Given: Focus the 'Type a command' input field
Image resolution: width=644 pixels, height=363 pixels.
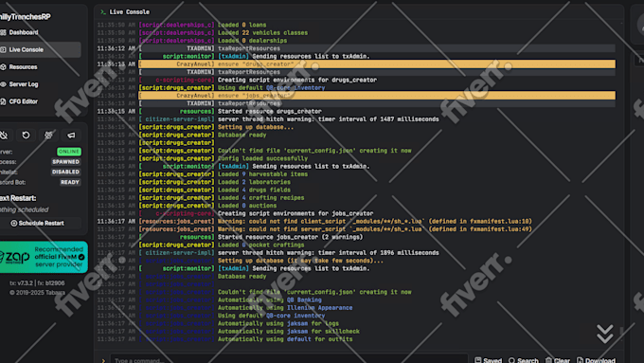Looking at the screenshot, I should coord(289,360).
